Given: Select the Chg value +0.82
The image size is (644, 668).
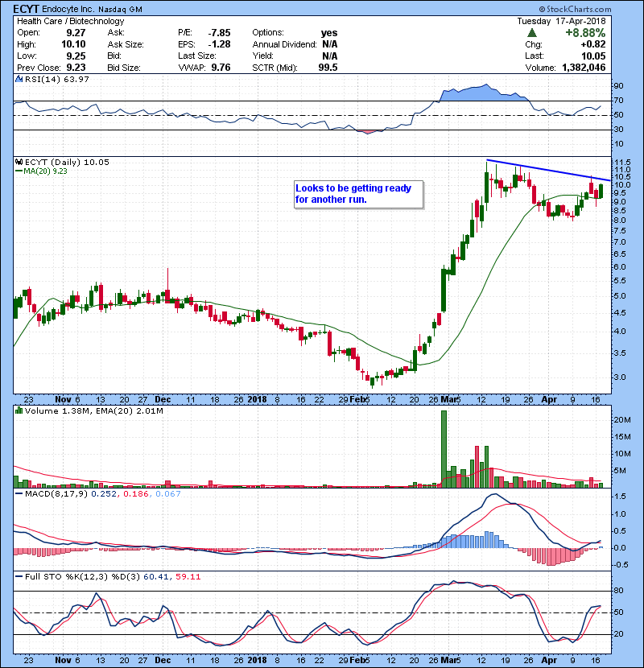Looking at the screenshot, I should [592, 44].
